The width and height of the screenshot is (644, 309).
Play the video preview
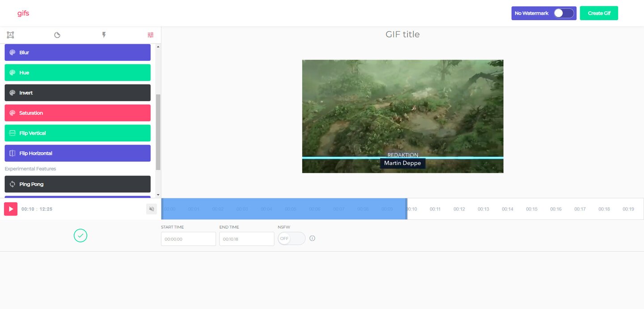[11, 209]
